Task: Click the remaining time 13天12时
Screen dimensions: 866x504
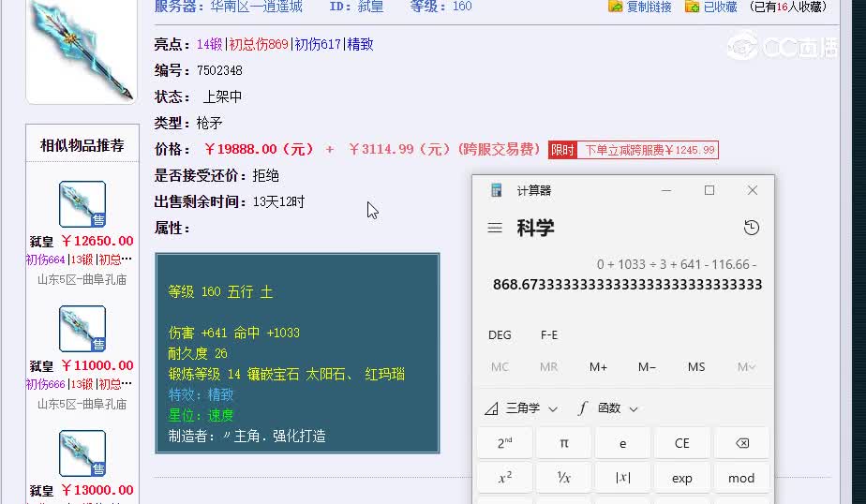Action: pyautogui.click(x=279, y=202)
